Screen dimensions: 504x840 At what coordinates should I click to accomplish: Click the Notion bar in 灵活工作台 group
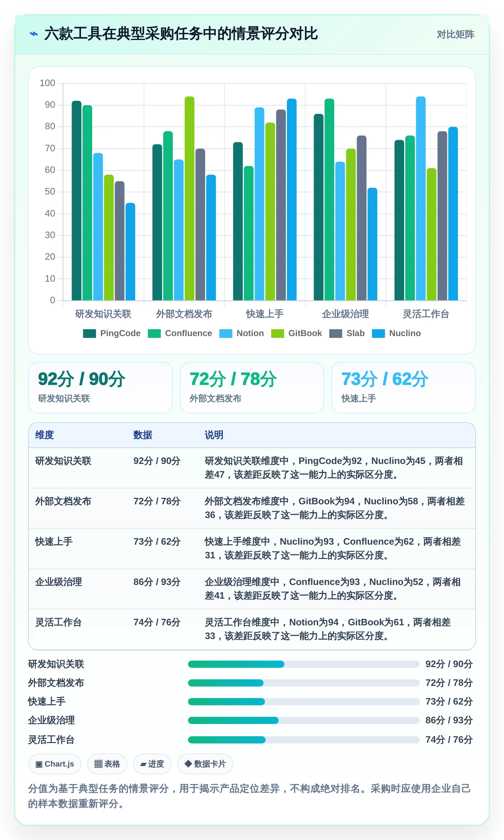tap(421, 198)
